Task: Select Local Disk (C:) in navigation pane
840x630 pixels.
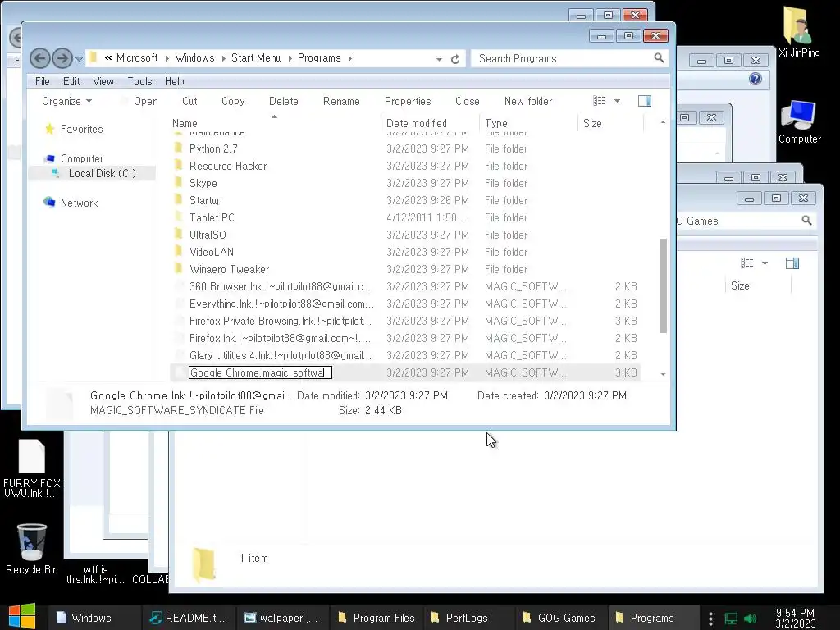Action: pos(102,173)
